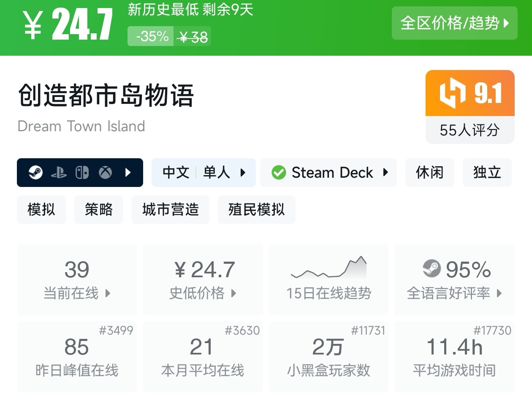Tap 昨日峰值在线 label
This screenshot has width=532, height=395.
pyautogui.click(x=77, y=371)
